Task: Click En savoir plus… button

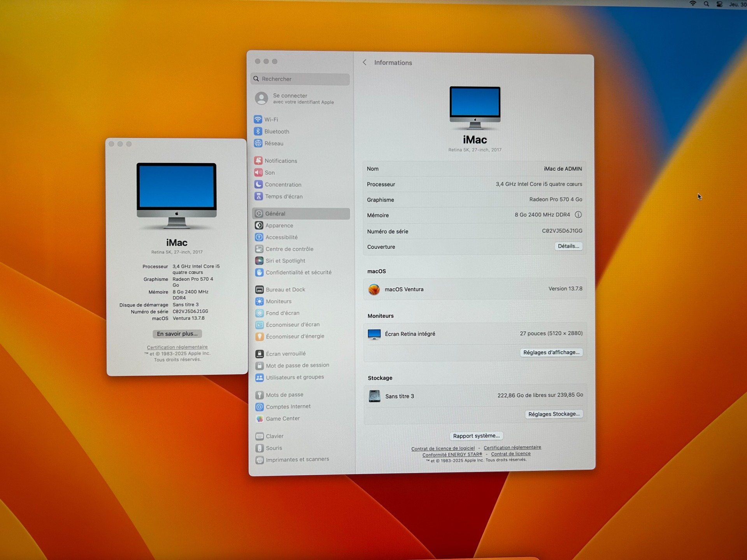Action: click(177, 334)
